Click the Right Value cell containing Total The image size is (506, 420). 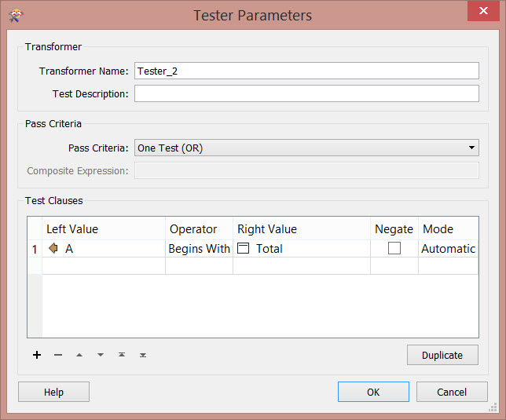pyautogui.click(x=302, y=249)
